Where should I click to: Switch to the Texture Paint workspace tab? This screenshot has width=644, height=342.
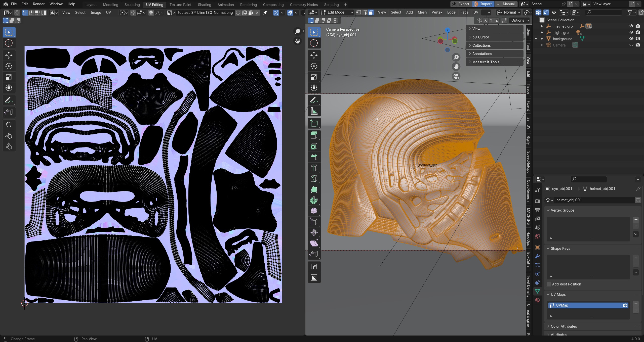pos(180,5)
